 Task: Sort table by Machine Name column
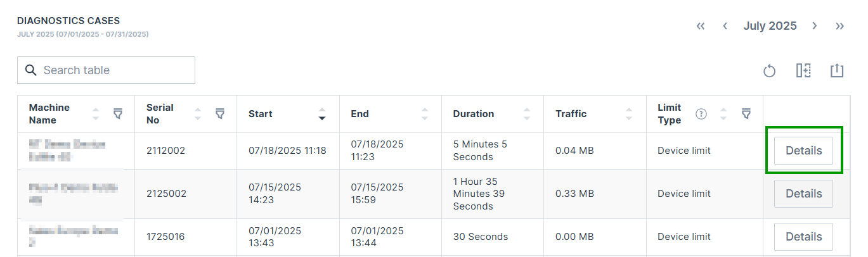(96, 114)
